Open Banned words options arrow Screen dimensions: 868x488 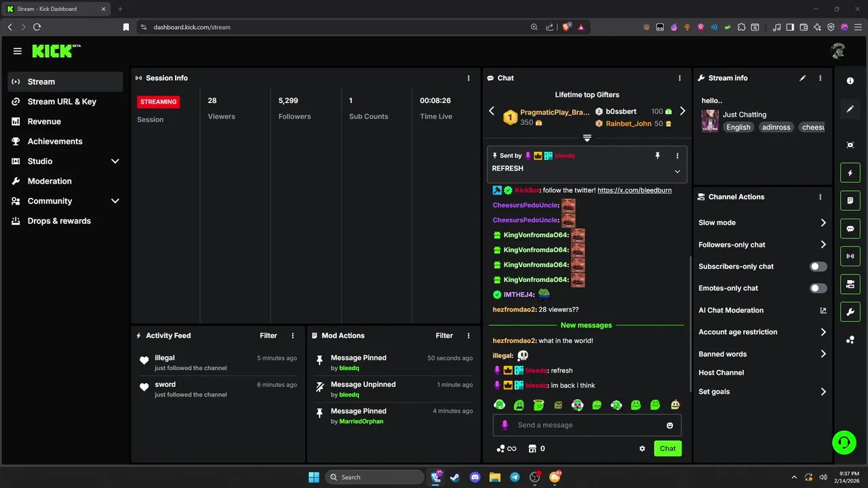tap(823, 354)
